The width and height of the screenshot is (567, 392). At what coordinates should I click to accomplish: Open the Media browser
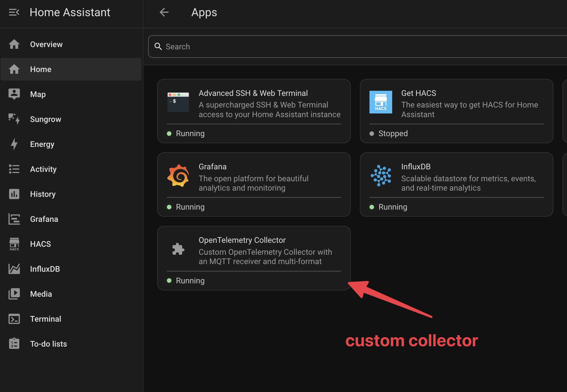pos(71,294)
